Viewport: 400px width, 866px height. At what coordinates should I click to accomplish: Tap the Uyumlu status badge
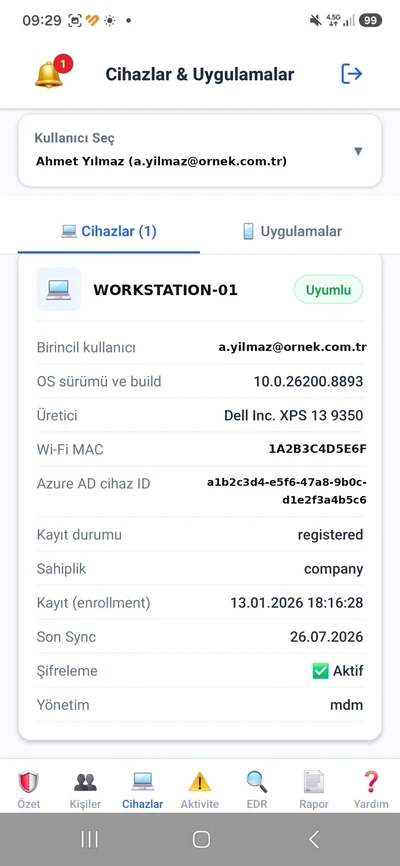(x=328, y=290)
